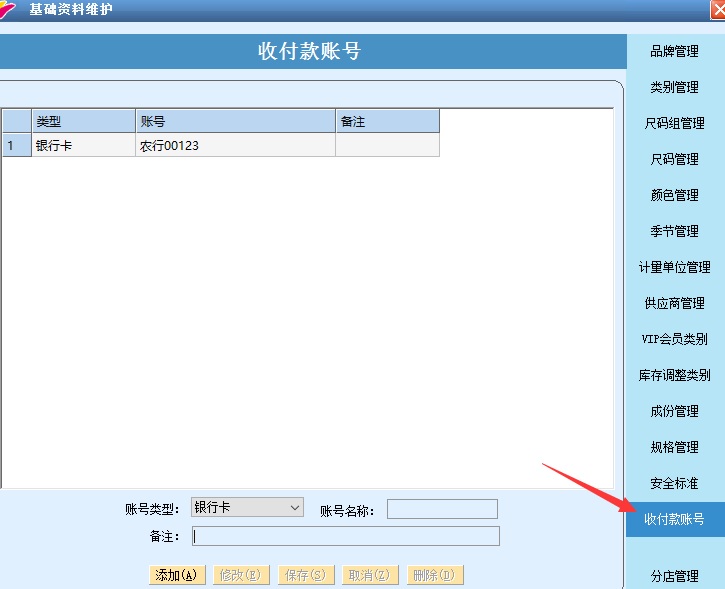Open 颜色管理 page
This screenshot has height=589, width=725.
pyautogui.click(x=674, y=195)
